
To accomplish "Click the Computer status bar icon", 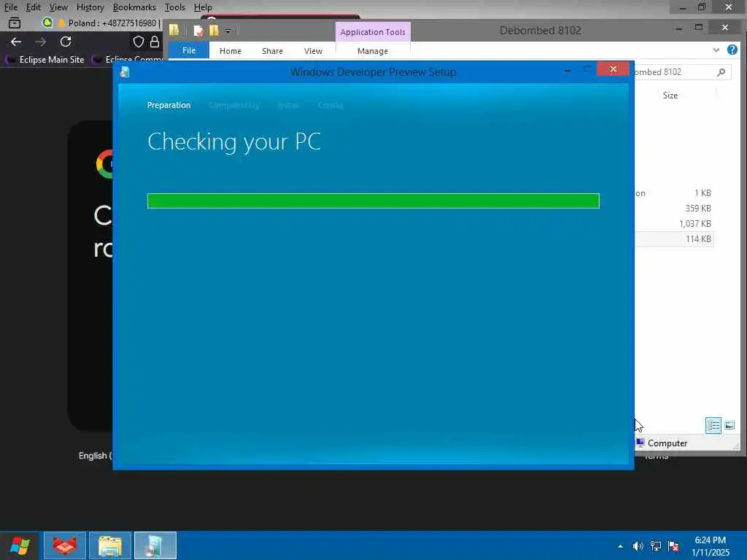I will (x=640, y=443).
